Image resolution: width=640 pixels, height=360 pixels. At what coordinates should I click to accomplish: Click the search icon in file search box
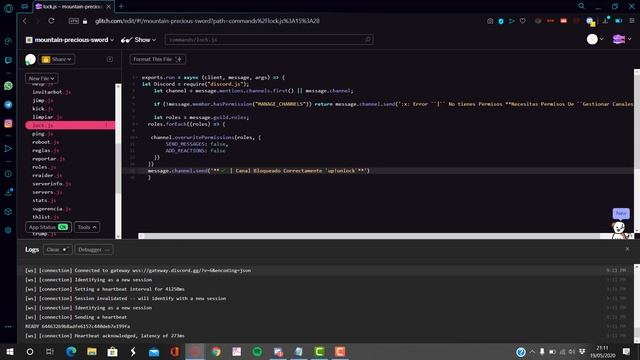pyautogui.click(x=367, y=40)
